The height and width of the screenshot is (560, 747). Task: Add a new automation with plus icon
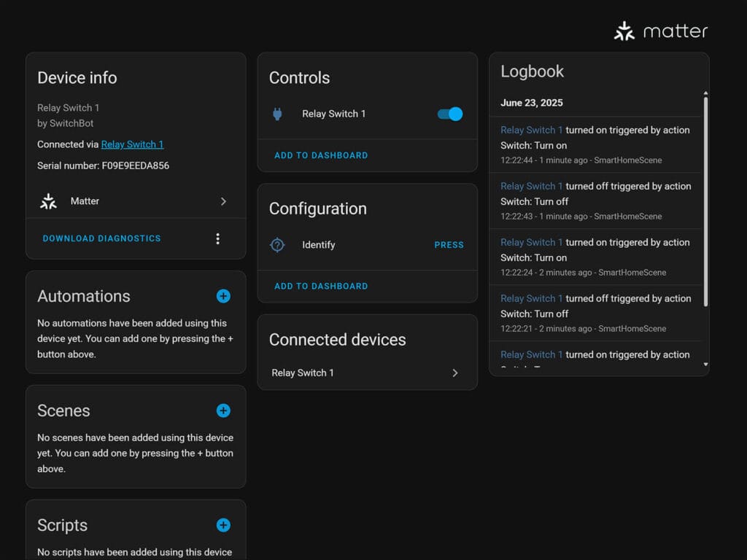223,296
